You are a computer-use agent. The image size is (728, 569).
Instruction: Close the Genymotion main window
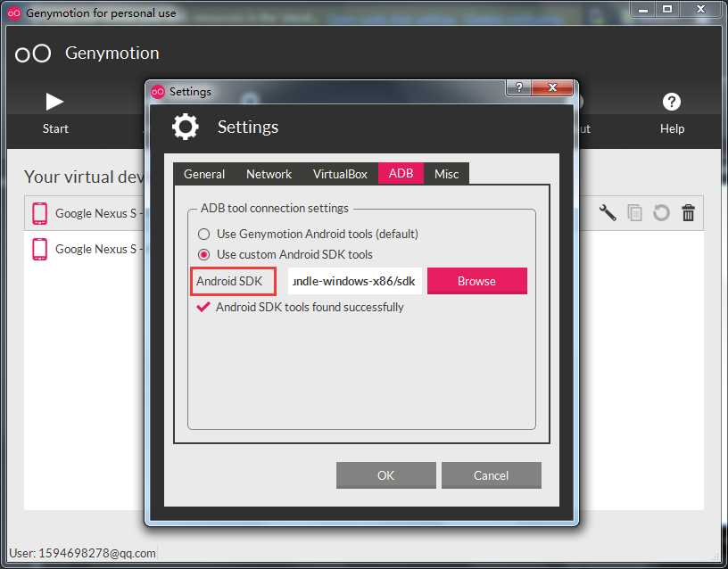click(x=700, y=9)
